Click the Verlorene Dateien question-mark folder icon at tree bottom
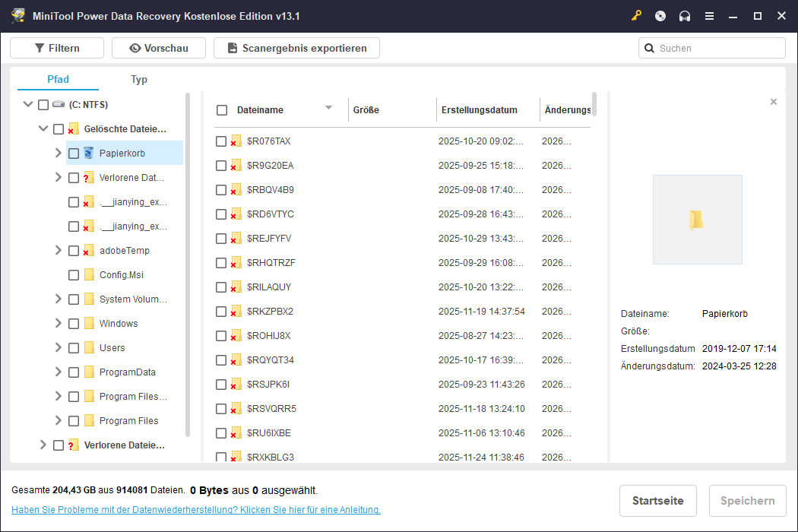 [x=74, y=445]
